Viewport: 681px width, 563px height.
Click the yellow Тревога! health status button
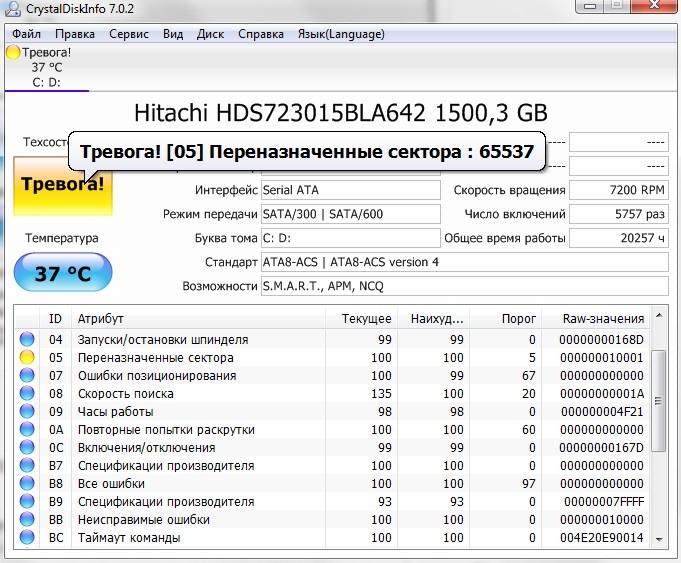pyautogui.click(x=63, y=185)
